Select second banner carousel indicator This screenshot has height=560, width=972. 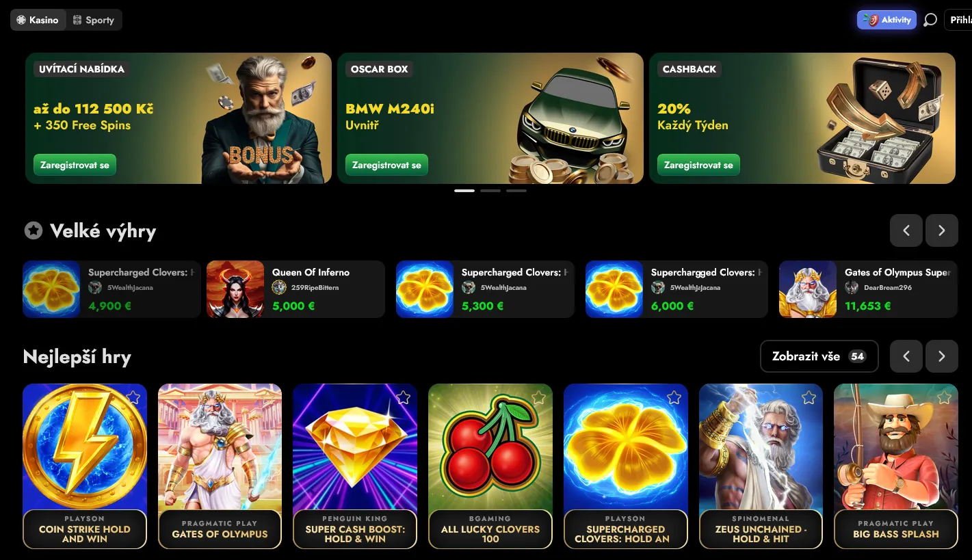coord(490,191)
